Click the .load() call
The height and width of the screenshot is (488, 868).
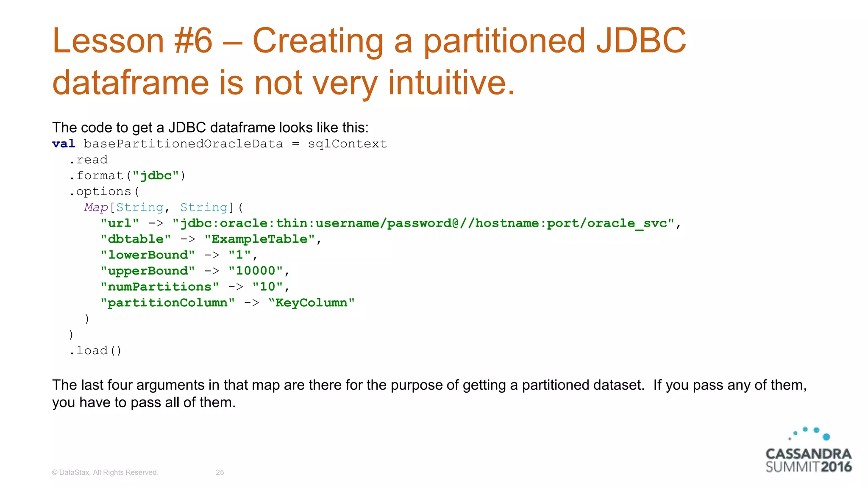pyautogui.click(x=95, y=351)
